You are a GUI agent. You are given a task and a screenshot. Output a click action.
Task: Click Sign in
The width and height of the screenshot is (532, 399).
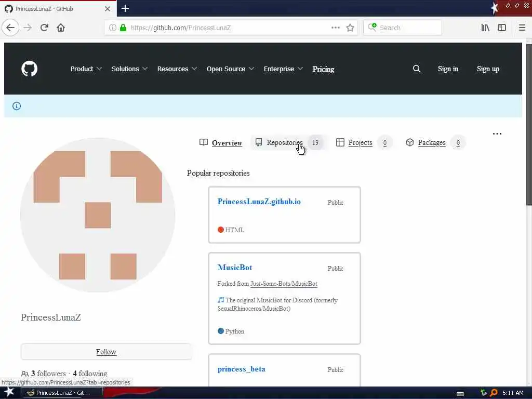[x=448, y=69]
